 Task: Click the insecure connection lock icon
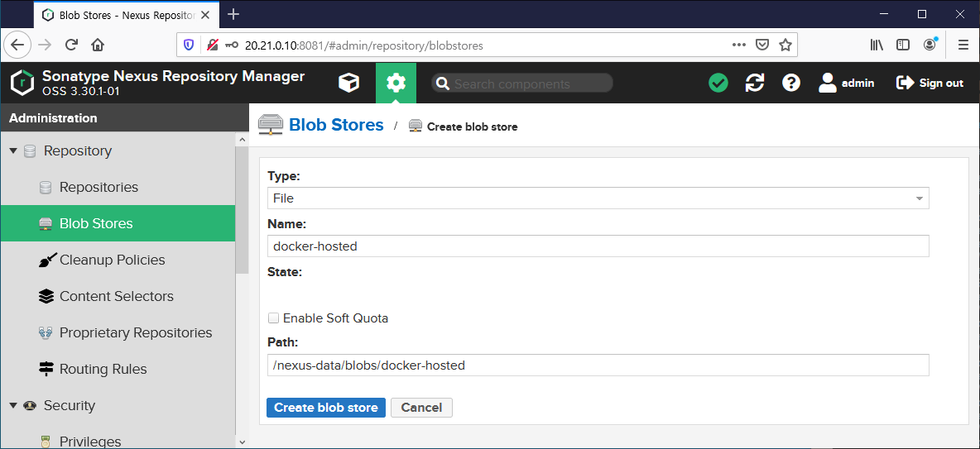coord(213,45)
